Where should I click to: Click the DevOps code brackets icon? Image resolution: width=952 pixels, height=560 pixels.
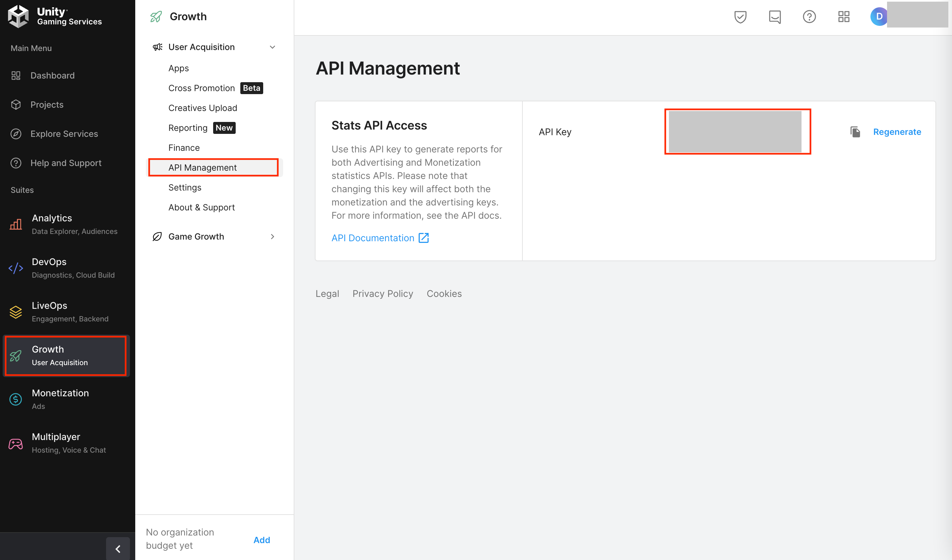(16, 268)
